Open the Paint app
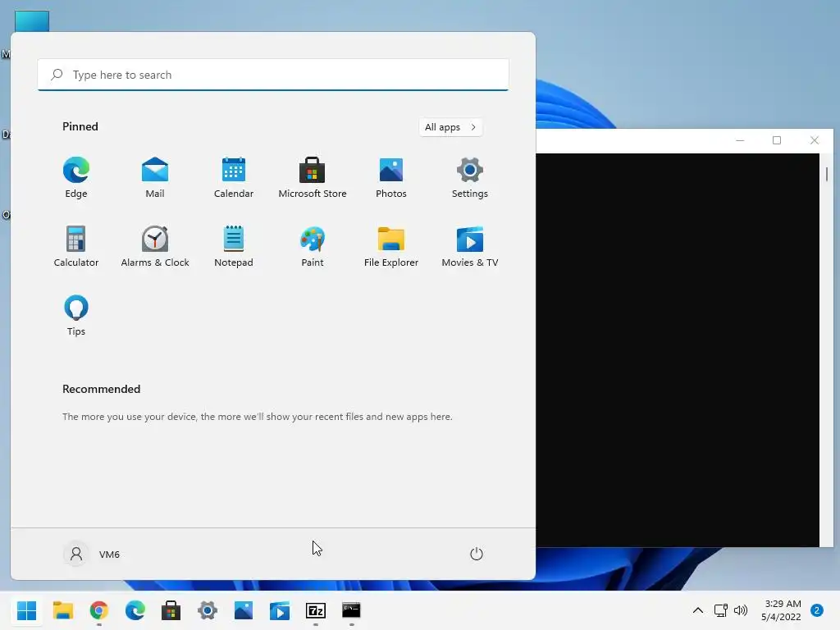Image resolution: width=840 pixels, height=630 pixels. [x=313, y=246]
